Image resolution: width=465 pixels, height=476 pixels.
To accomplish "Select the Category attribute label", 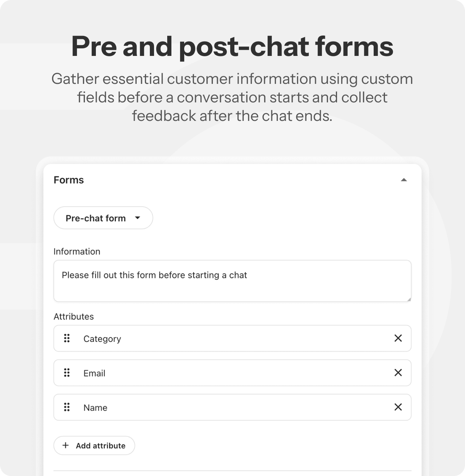I will [102, 339].
